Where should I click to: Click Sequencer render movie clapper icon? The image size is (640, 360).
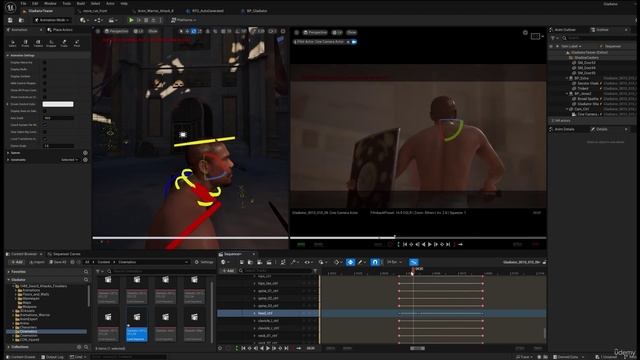click(x=269, y=262)
